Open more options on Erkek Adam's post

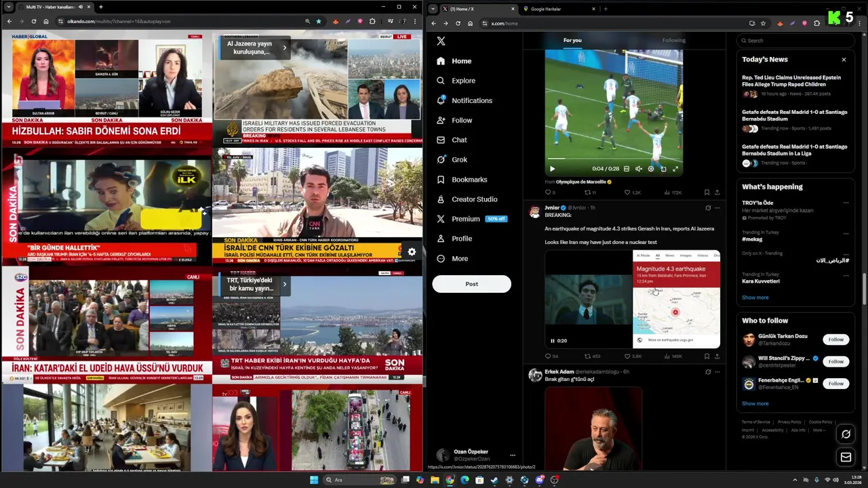717,371
